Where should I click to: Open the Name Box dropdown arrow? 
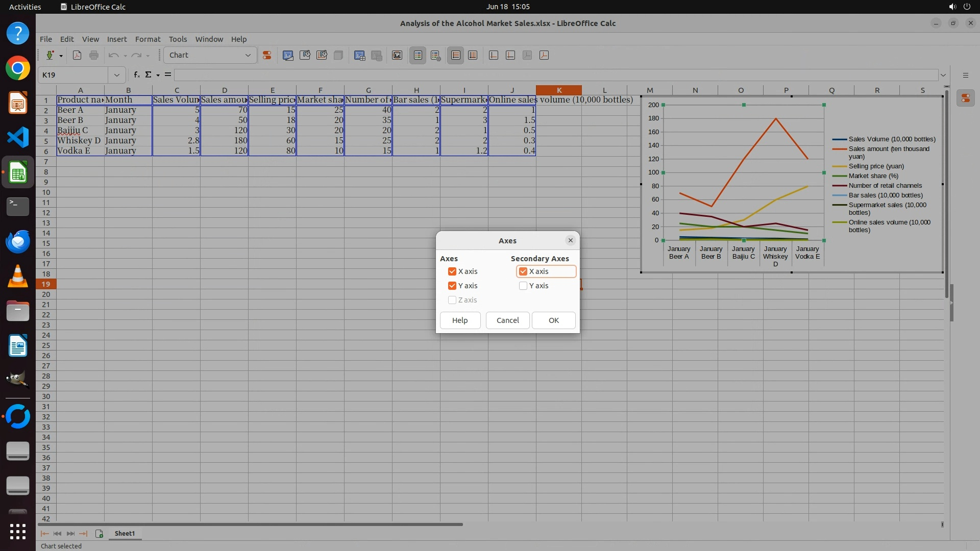117,75
